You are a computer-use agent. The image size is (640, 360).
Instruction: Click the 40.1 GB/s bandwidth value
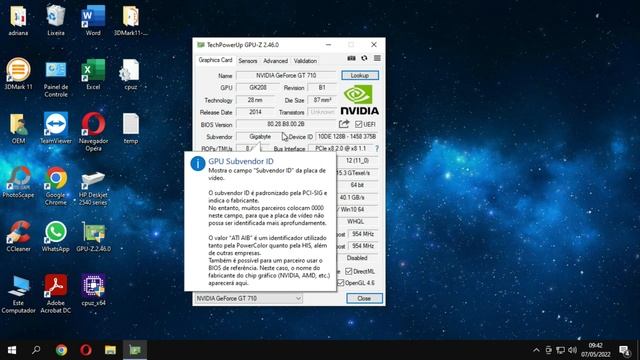coord(352,197)
